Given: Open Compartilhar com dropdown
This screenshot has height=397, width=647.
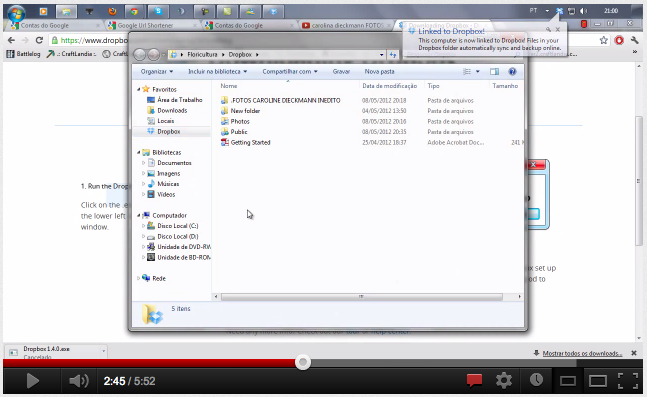Looking at the screenshot, I should click(290, 71).
